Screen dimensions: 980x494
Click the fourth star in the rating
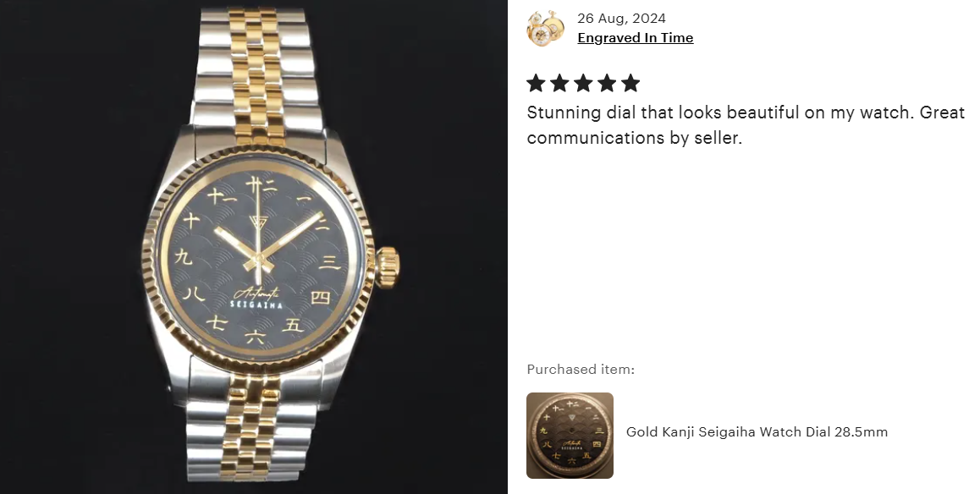(607, 82)
